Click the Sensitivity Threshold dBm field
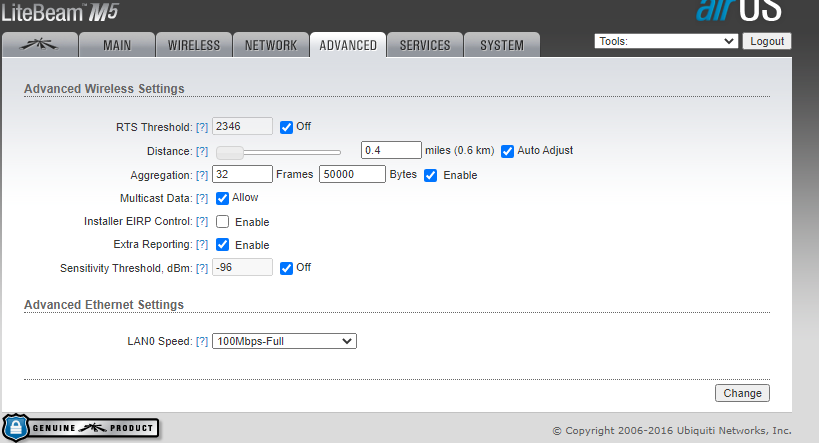Image resolution: width=819 pixels, height=443 pixels. [242, 267]
